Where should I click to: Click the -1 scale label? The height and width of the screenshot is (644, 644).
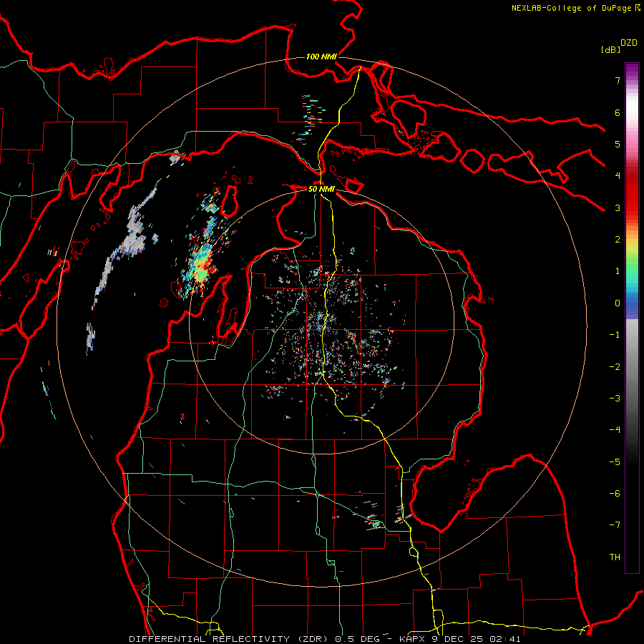coord(615,335)
